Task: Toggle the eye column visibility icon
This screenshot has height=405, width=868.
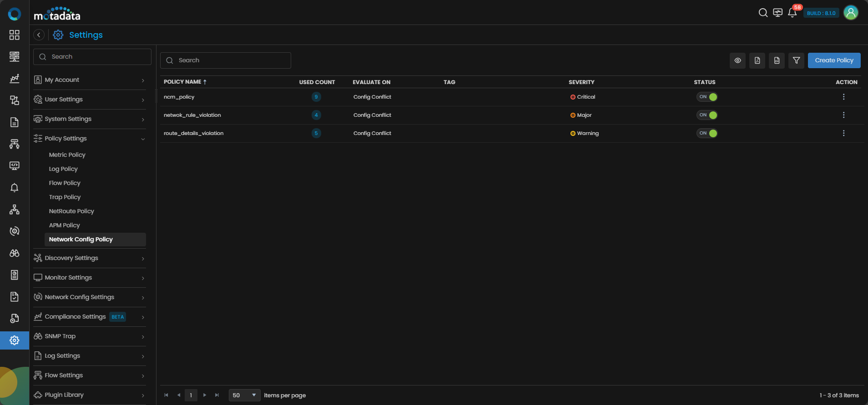Action: coord(737,60)
